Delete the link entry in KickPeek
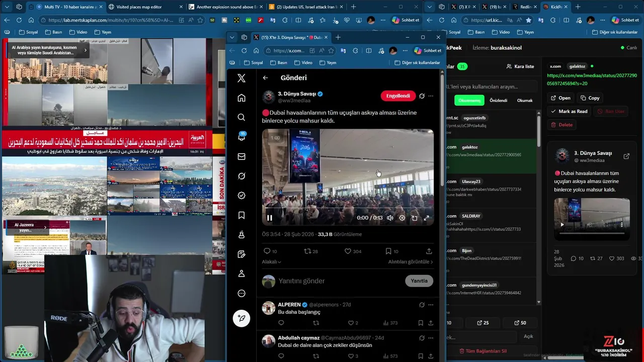The image size is (644, 362). click(561, 125)
